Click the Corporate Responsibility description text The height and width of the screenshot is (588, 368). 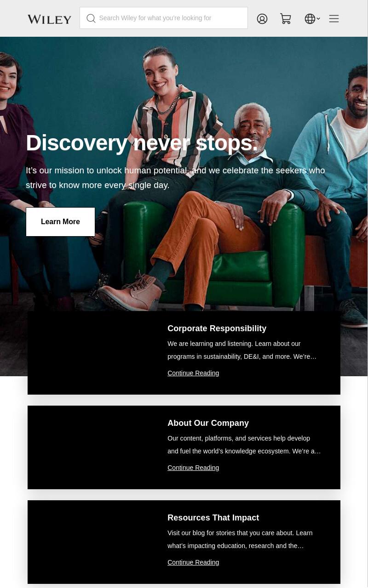[x=242, y=350]
